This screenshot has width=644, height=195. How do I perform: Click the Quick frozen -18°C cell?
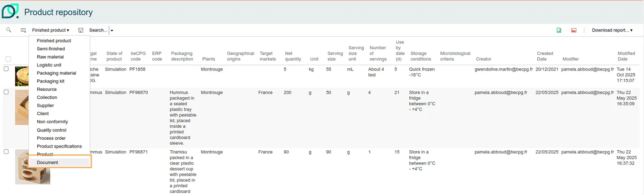coord(422,72)
